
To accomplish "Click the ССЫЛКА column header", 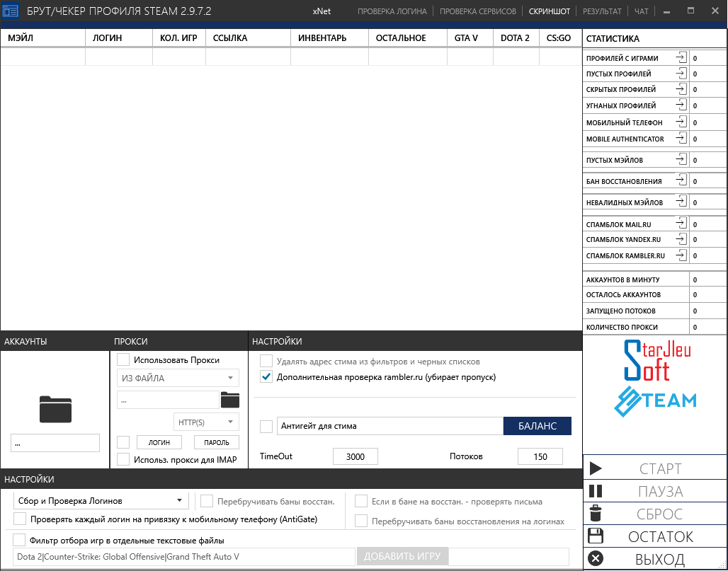I will [x=248, y=38].
